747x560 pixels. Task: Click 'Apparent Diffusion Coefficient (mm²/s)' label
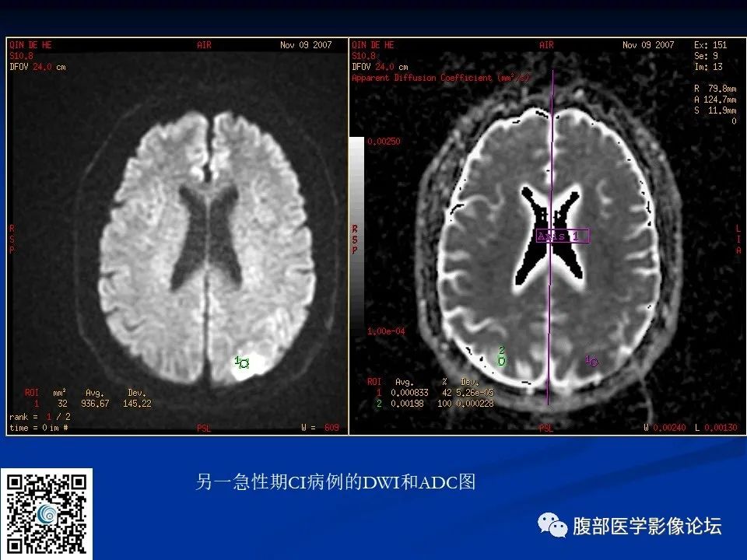440,78
